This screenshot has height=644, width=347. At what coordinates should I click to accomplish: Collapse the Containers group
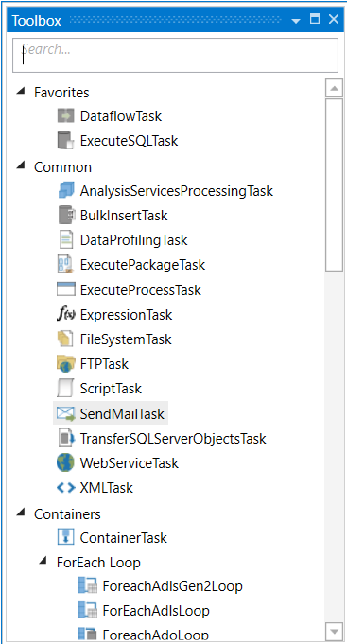coord(21,513)
